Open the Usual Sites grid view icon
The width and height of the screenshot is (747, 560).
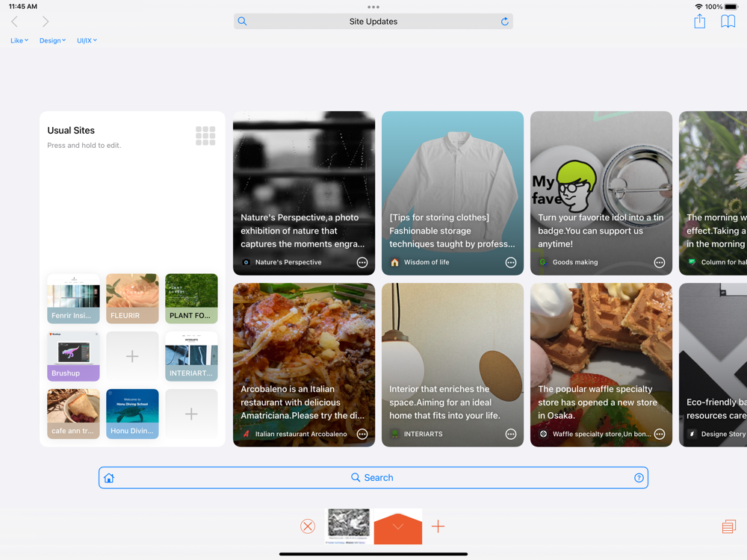(205, 136)
